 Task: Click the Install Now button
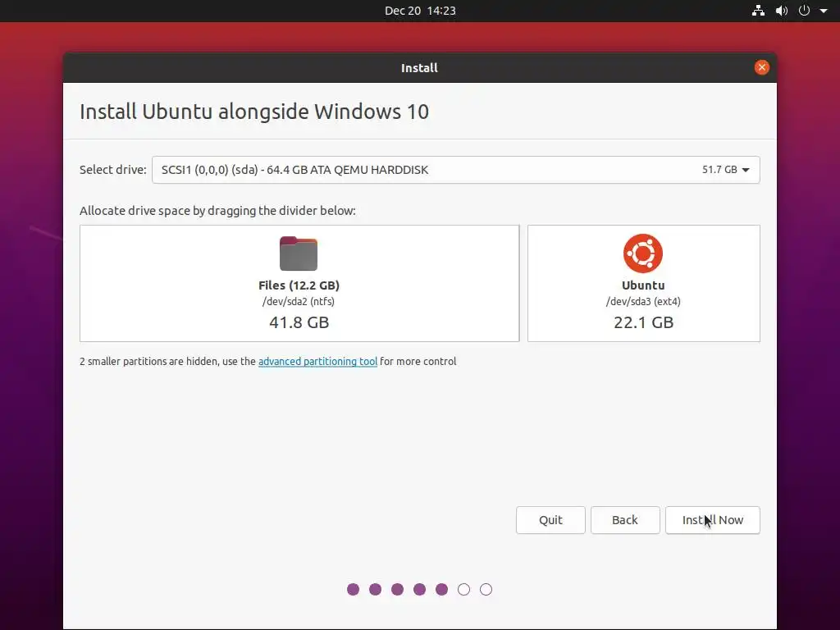(x=713, y=520)
